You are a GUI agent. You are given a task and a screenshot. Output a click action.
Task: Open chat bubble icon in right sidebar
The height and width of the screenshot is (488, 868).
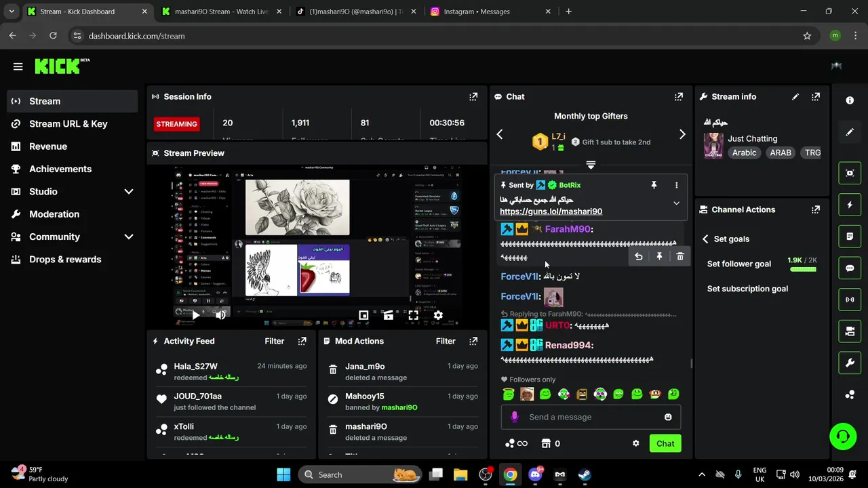[850, 268]
